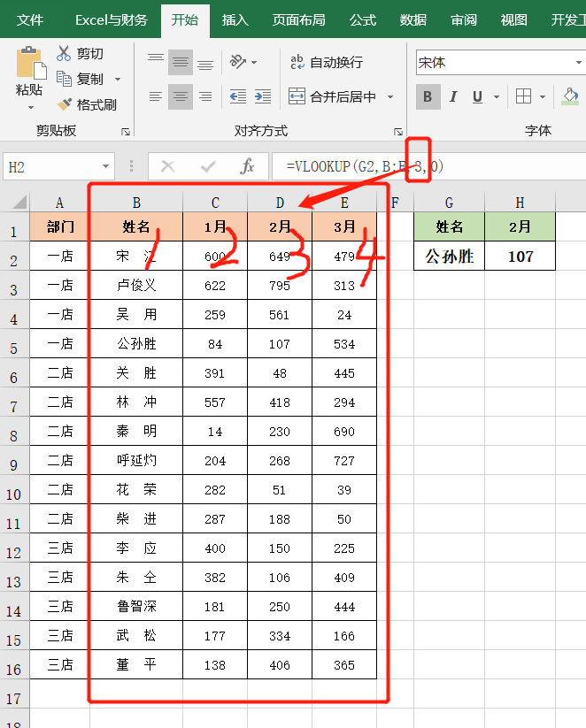The height and width of the screenshot is (728, 586).
Task: Select column H header
Action: pos(520,203)
